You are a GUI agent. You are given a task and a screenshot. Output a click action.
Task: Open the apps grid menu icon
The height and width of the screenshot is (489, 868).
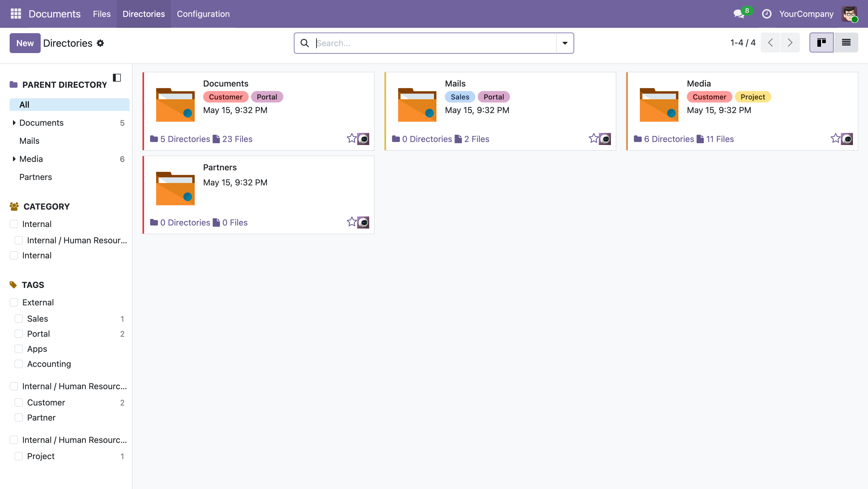tap(16, 14)
